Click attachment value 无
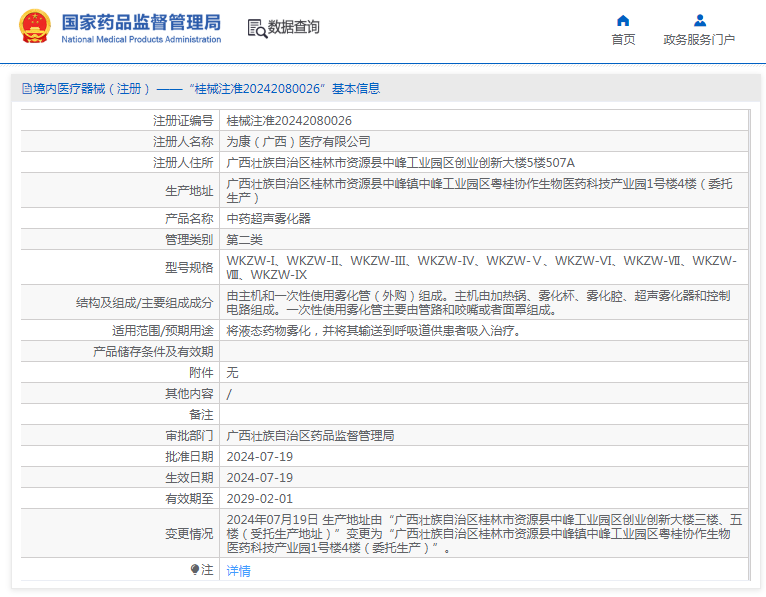Screen dimensions: 766x597 (233, 373)
